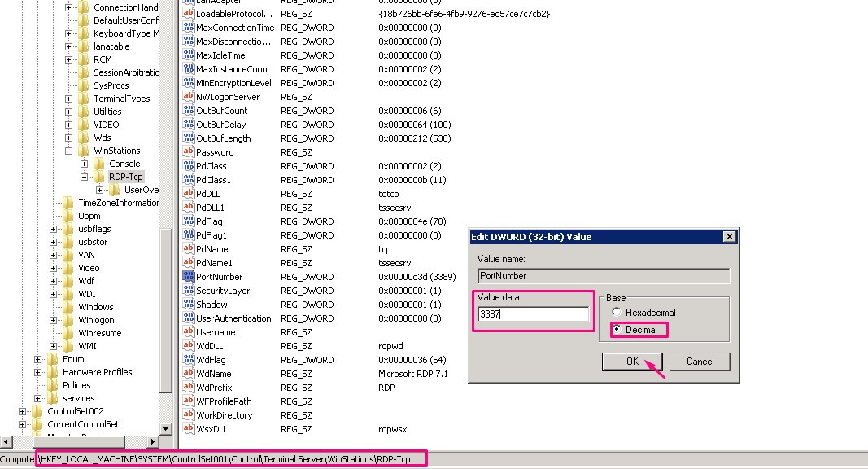Click the tree horizontal scroll right arrow
The image size is (868, 469).
coord(153,442)
